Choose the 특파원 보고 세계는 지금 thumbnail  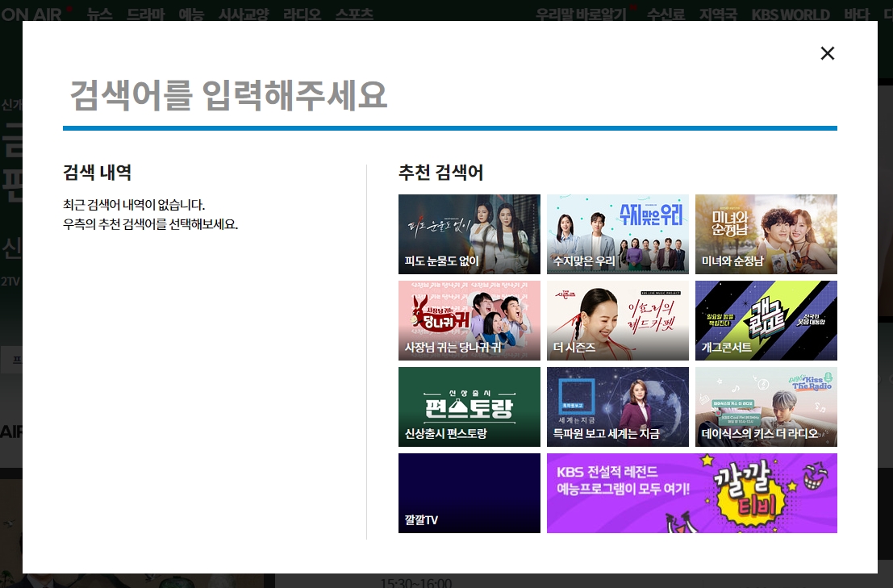click(x=617, y=407)
